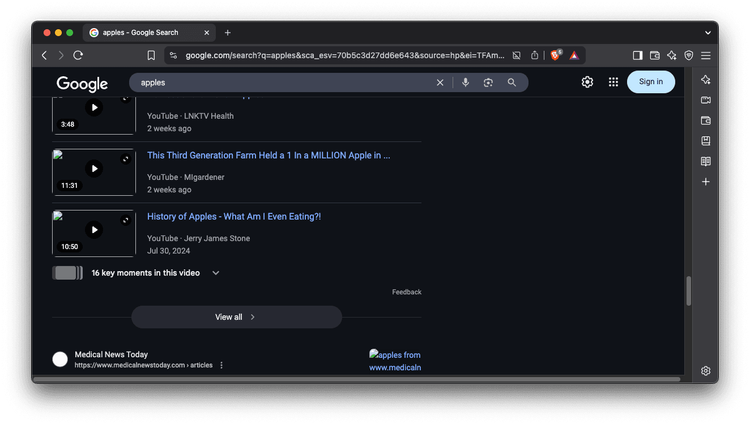Start voice search with the microphone icon
Screen dimensions: 750x425
point(465,82)
